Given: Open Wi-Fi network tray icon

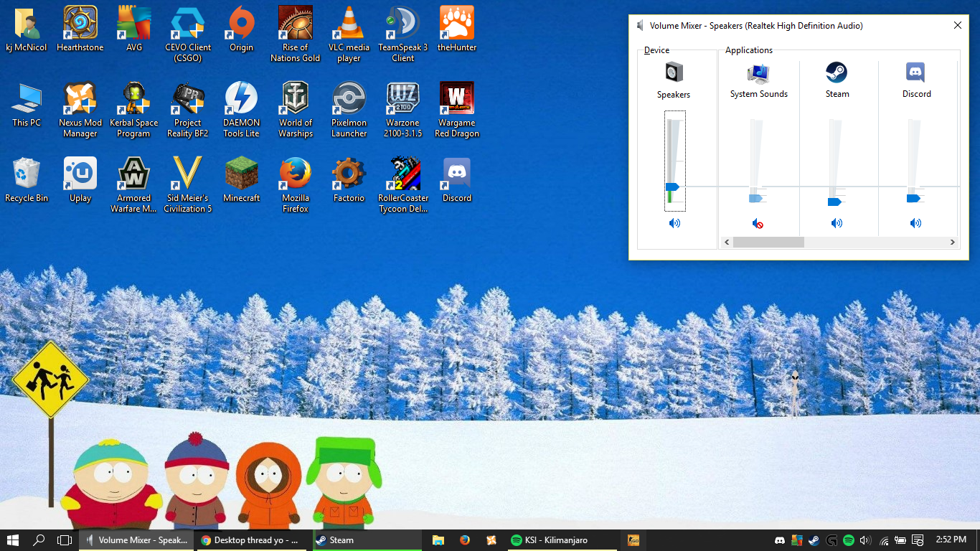Looking at the screenshot, I should 884,540.
